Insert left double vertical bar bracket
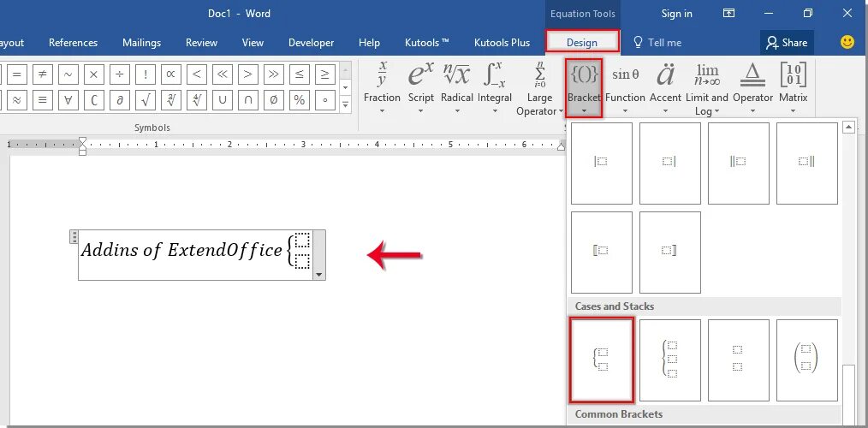This screenshot has width=868, height=428. pyautogui.click(x=739, y=163)
